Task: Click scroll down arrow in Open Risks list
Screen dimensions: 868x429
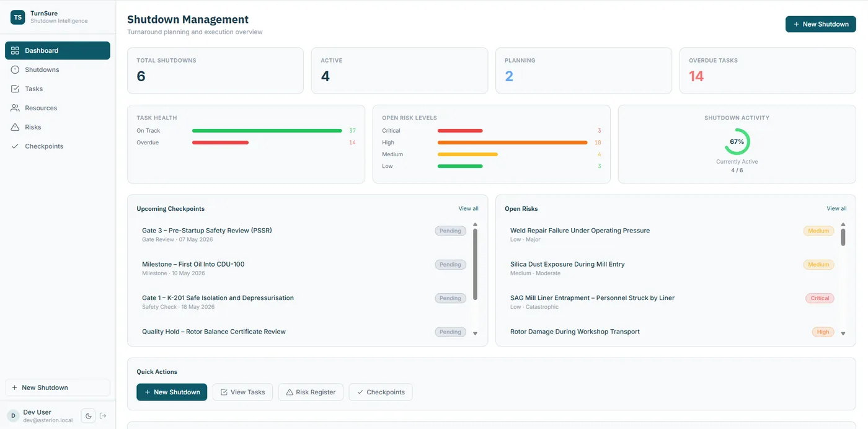Action: tap(843, 334)
